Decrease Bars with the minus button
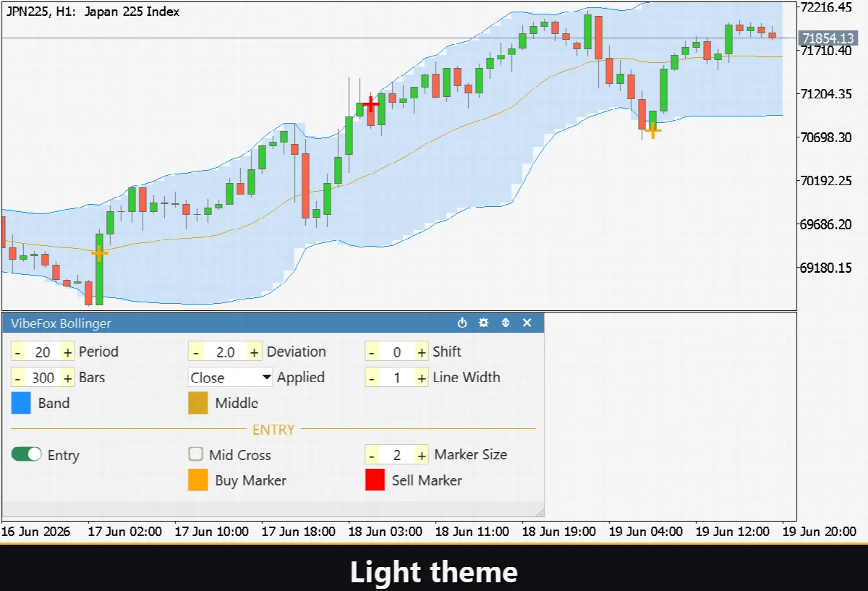Screen dimensions: 868x591 (x=18, y=378)
